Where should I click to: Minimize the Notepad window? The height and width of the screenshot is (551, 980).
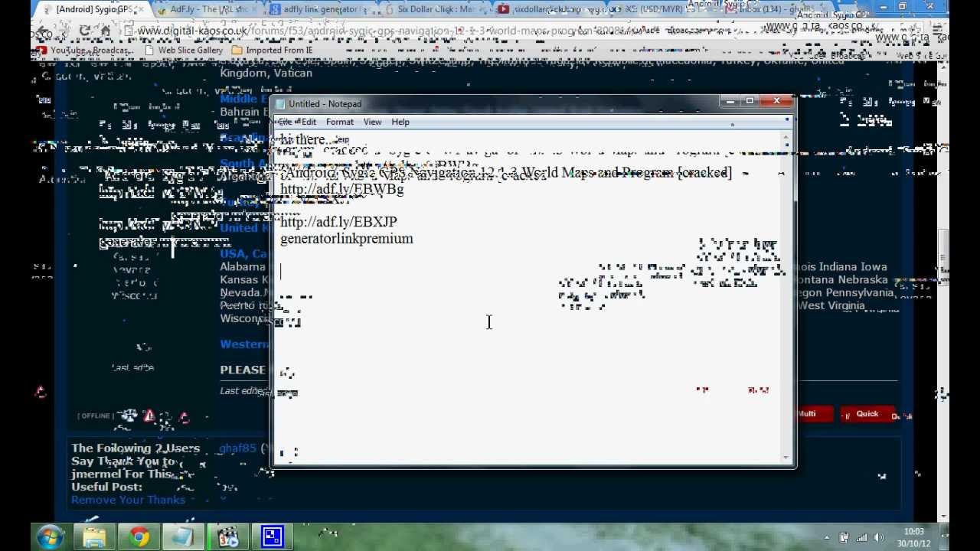[x=730, y=101]
